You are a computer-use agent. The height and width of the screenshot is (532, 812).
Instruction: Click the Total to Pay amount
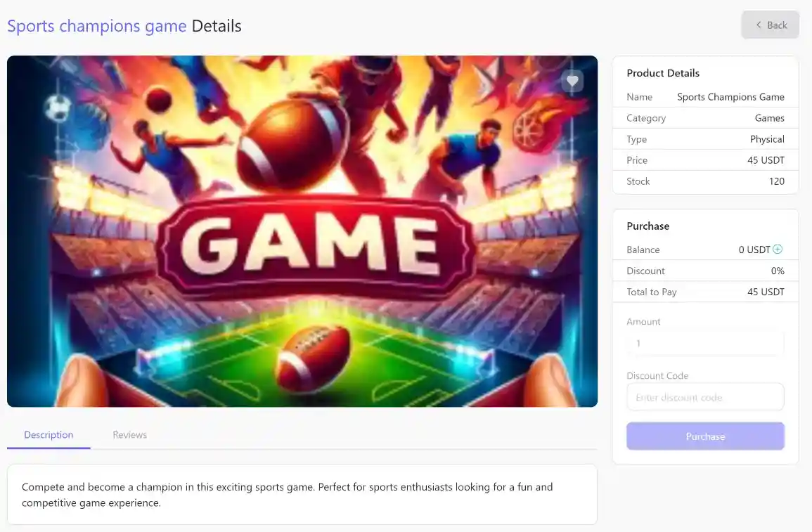click(x=766, y=292)
